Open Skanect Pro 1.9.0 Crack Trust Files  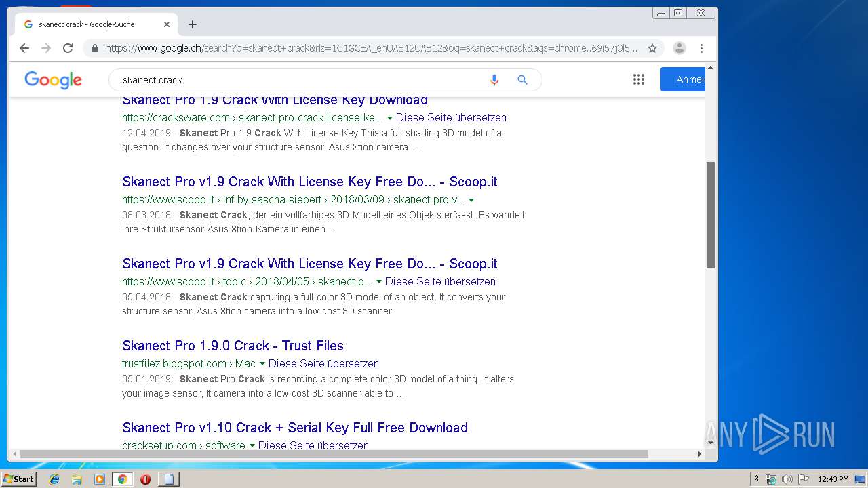[x=233, y=346]
